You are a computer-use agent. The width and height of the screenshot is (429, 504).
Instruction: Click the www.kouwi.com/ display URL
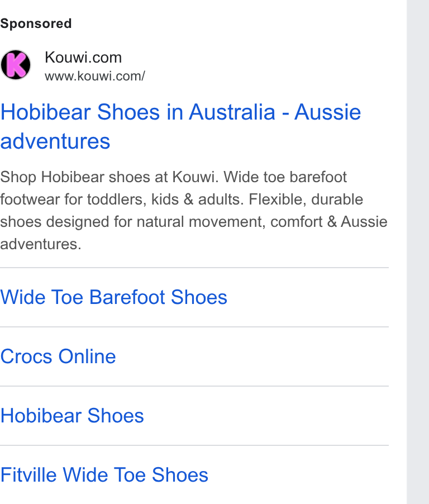click(95, 76)
